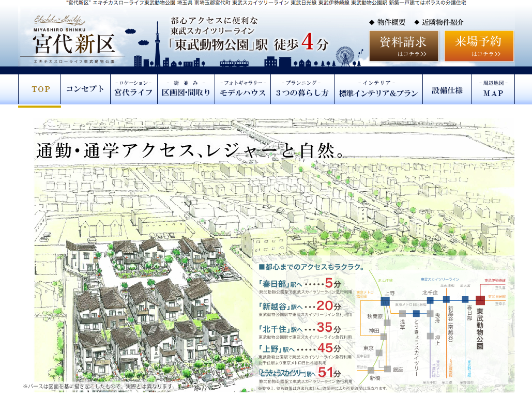The image size is (532, 398).
Task: Go to the コンセプト menu item
Action: (85, 89)
